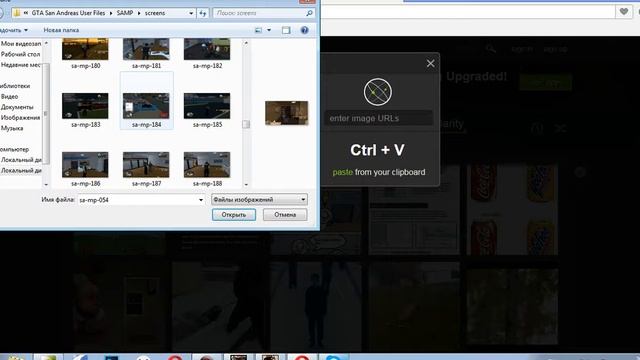This screenshot has width=640, height=360.
Task: Click the Coca-Cola cans image on page
Action: pos(512,209)
